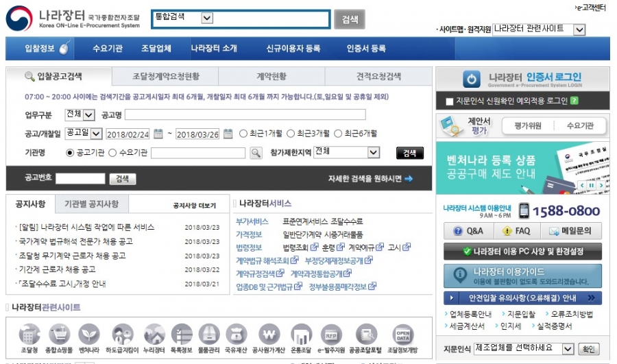This screenshot has width=617, height=364.
Task: Click the black 검색 button in search form
Action: tap(410, 153)
